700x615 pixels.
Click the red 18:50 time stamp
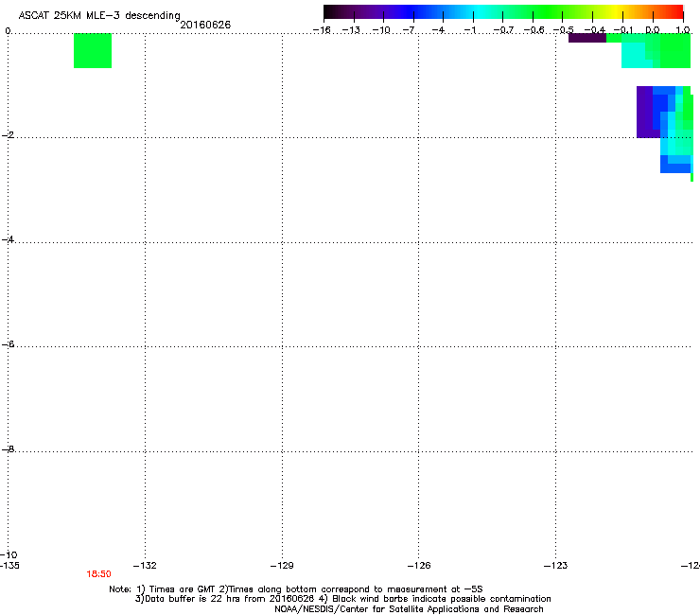tap(98, 574)
